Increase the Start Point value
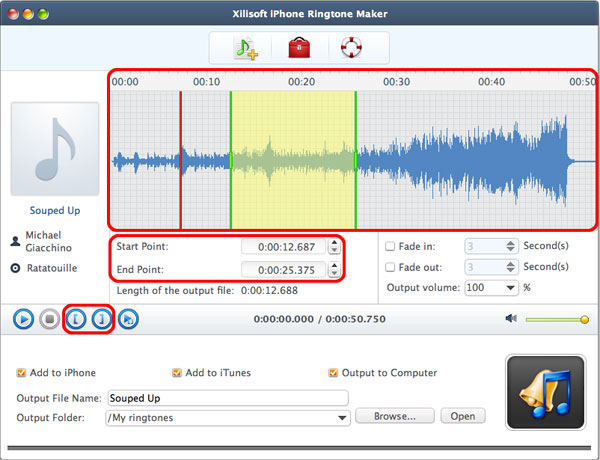 334,243
